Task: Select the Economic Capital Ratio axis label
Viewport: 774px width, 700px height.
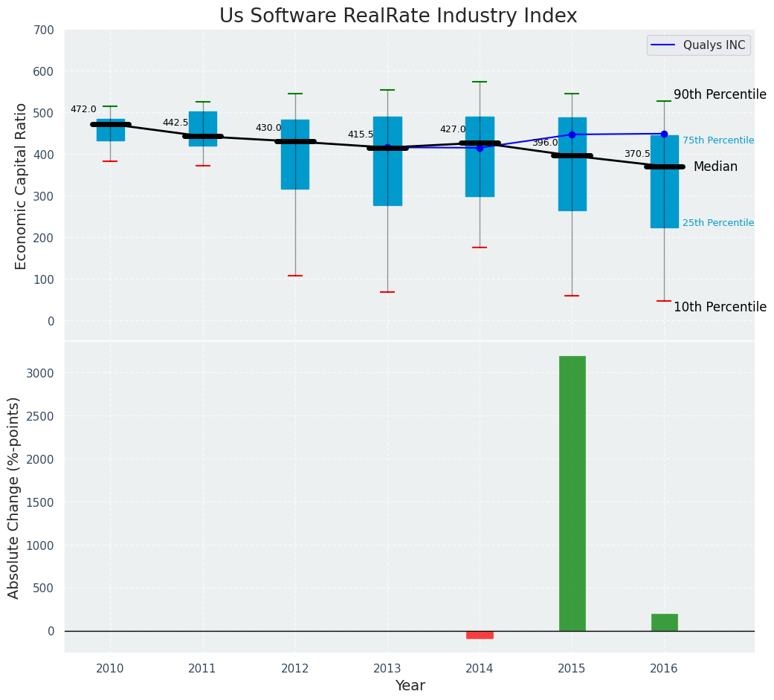Action: click(x=20, y=187)
